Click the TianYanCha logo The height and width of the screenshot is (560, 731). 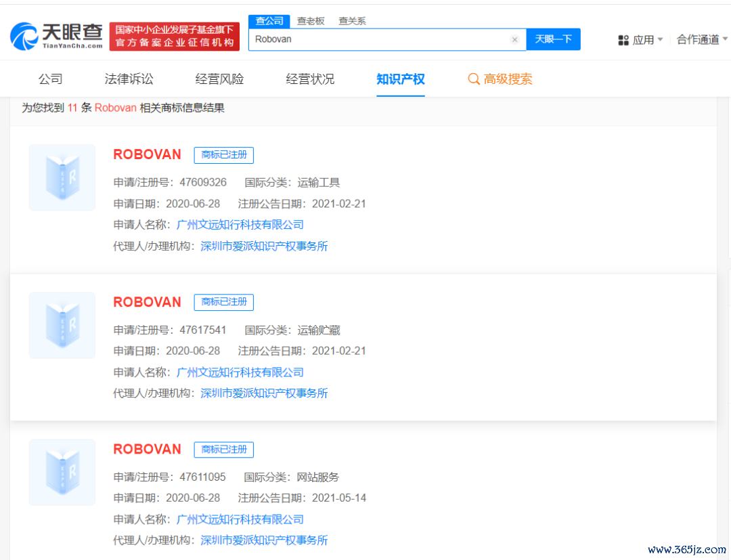click(57, 36)
